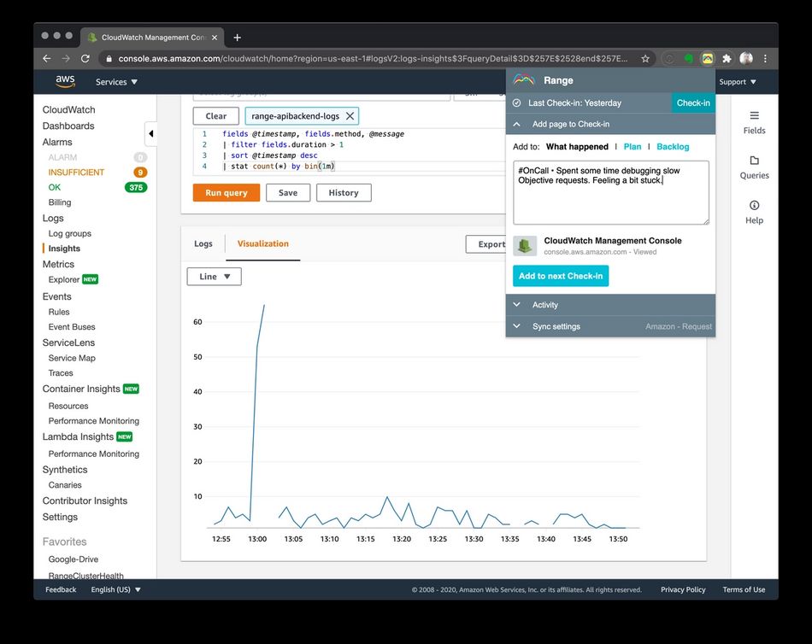Click the Range extension icon in toolbar
The width and height of the screenshot is (812, 644).
708,58
